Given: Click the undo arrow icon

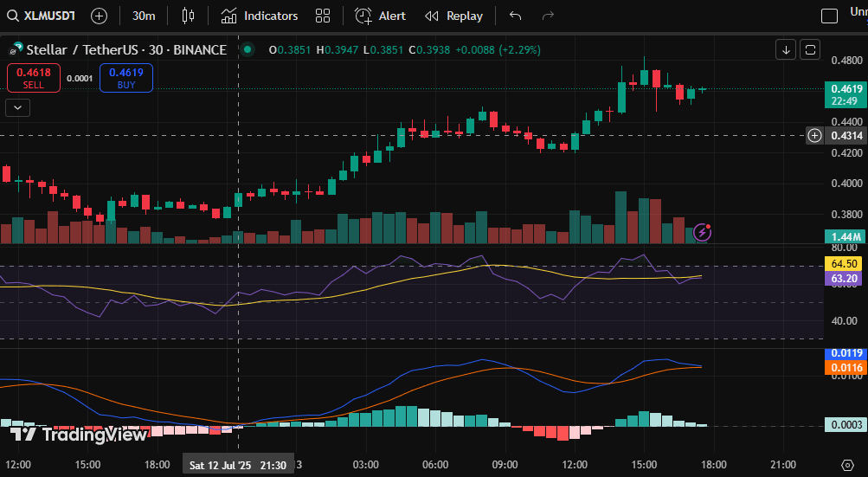Looking at the screenshot, I should [516, 16].
